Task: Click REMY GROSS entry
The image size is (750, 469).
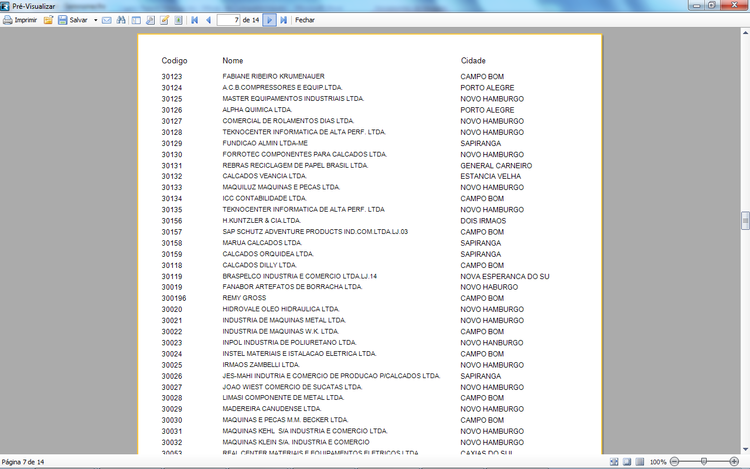Action: (x=244, y=298)
